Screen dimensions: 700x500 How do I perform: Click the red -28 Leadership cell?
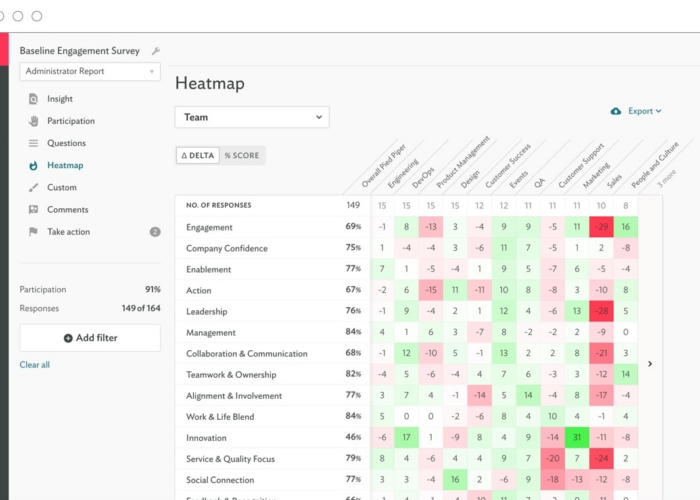[x=601, y=311]
